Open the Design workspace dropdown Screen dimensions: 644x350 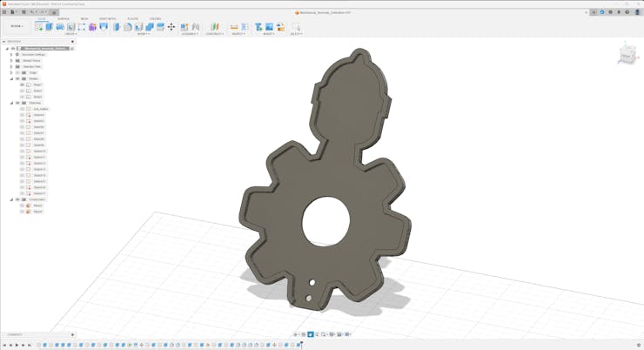(x=17, y=26)
